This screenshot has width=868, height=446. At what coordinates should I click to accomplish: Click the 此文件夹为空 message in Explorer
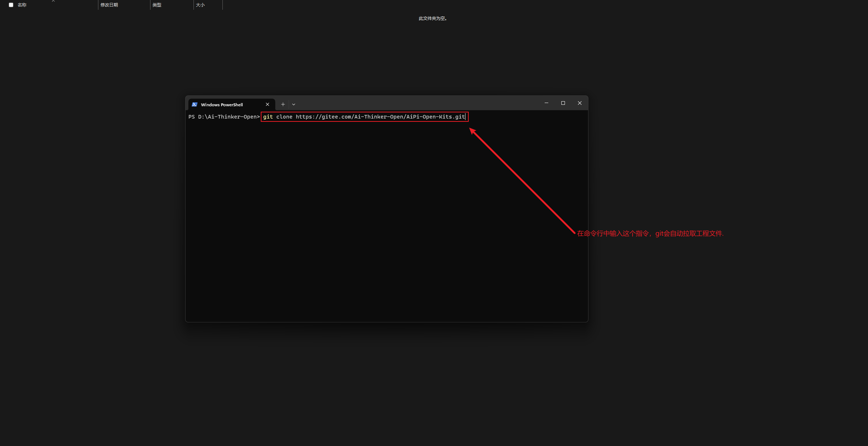pyautogui.click(x=433, y=18)
